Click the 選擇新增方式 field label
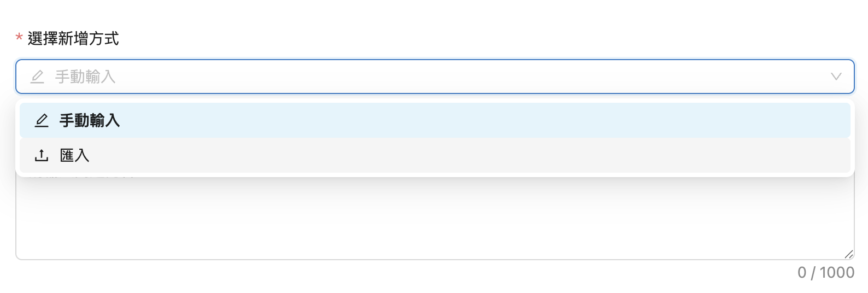 click(x=73, y=38)
